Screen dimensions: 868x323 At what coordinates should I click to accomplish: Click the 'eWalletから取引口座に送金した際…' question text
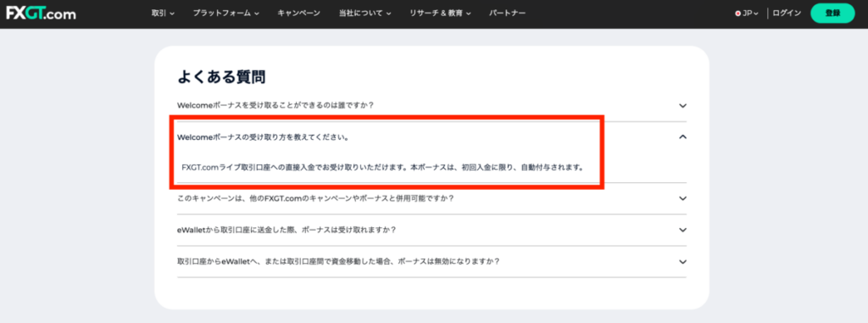[287, 230]
